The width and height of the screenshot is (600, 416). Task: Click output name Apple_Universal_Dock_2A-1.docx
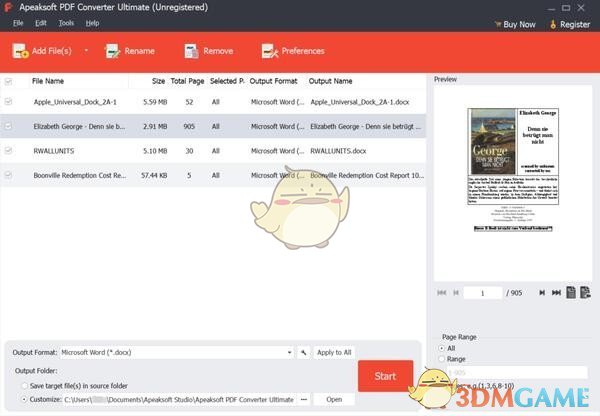360,102
